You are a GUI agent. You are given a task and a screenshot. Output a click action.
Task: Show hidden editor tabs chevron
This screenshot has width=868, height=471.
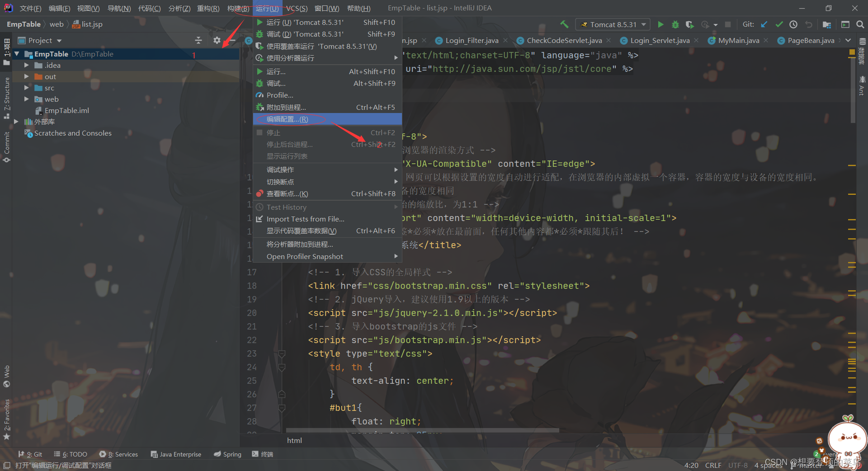click(849, 40)
